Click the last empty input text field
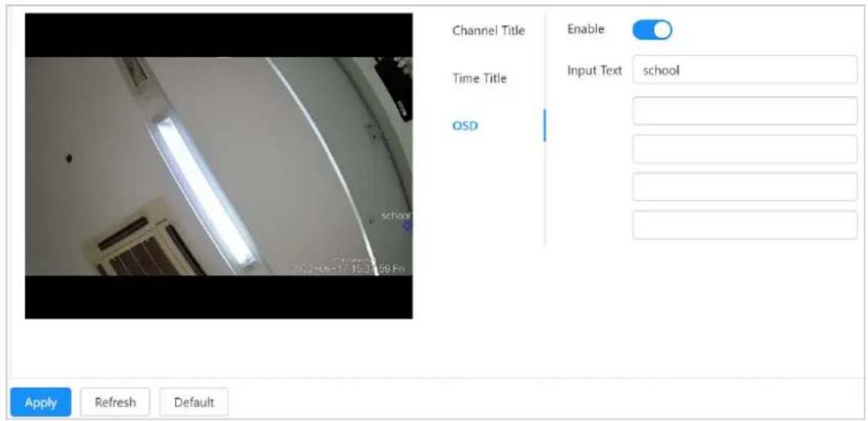868x421 pixels. [745, 225]
